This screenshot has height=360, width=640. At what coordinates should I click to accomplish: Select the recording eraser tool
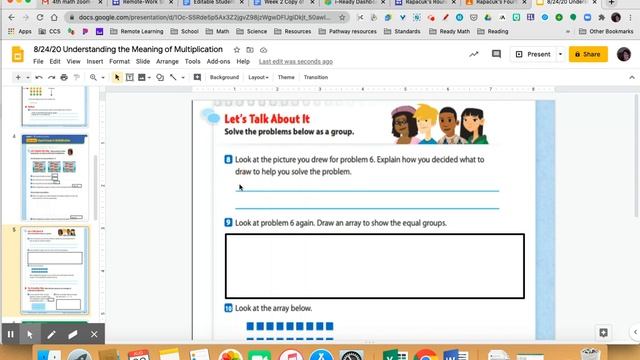73,334
